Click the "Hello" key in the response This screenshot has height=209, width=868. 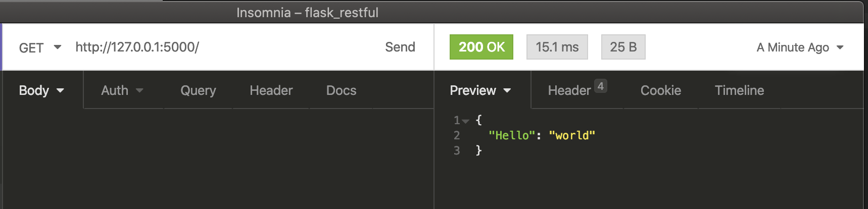coord(512,135)
